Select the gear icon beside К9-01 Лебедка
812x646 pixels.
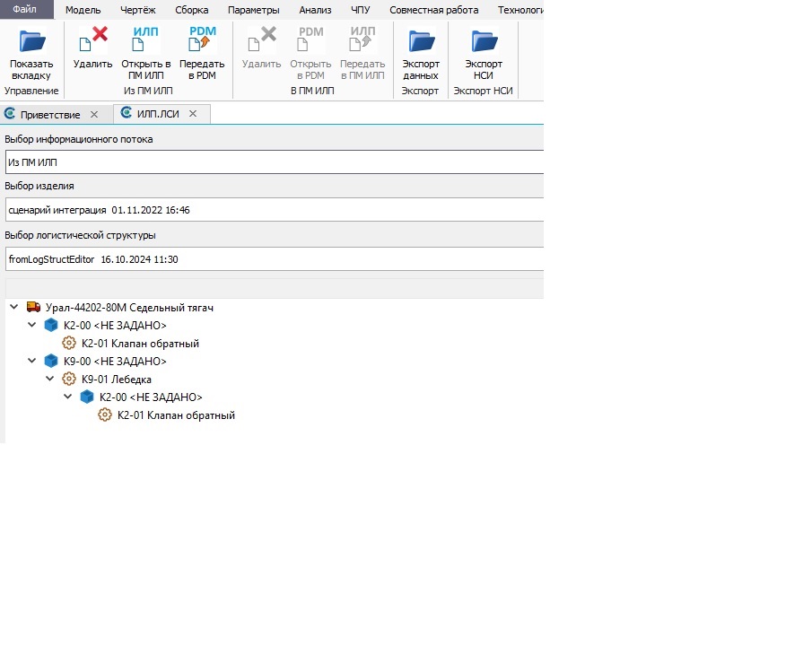point(69,379)
